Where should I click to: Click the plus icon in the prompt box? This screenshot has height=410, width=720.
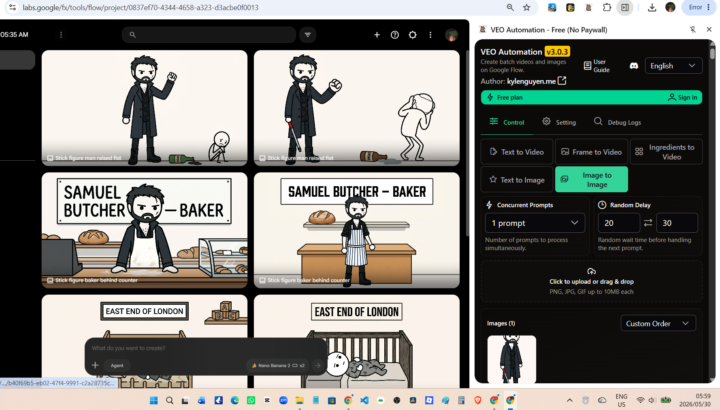click(x=95, y=365)
